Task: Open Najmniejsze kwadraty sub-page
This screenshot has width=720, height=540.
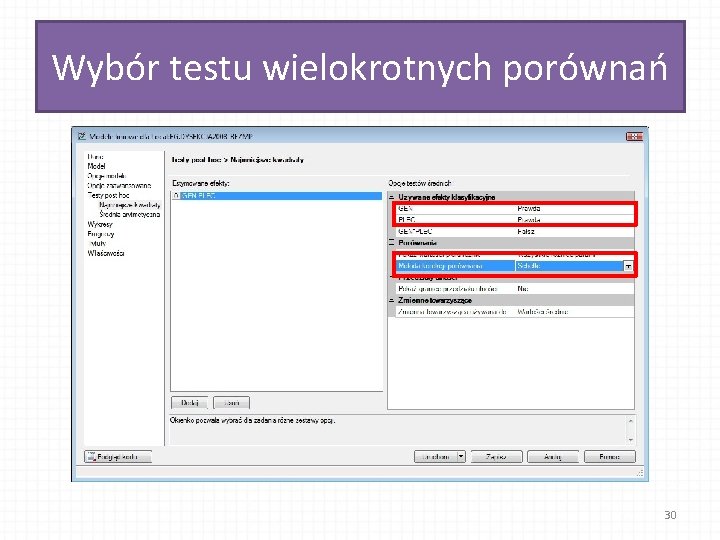Action: 130,205
